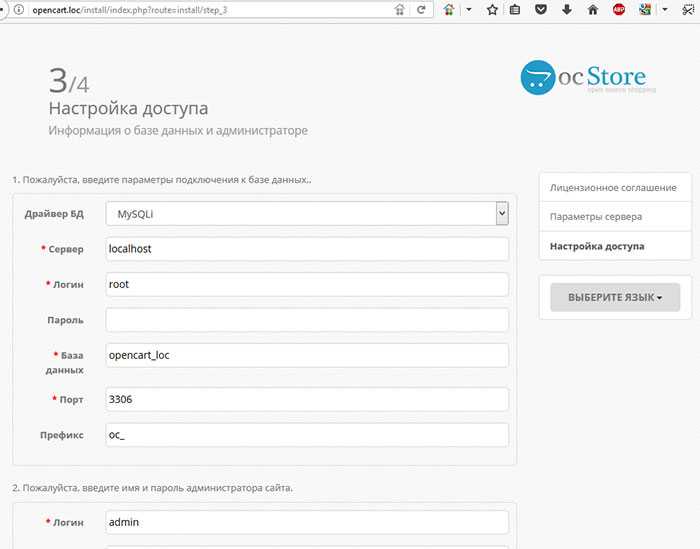
Task: Click the administrator Логин field with admin
Action: click(307, 522)
